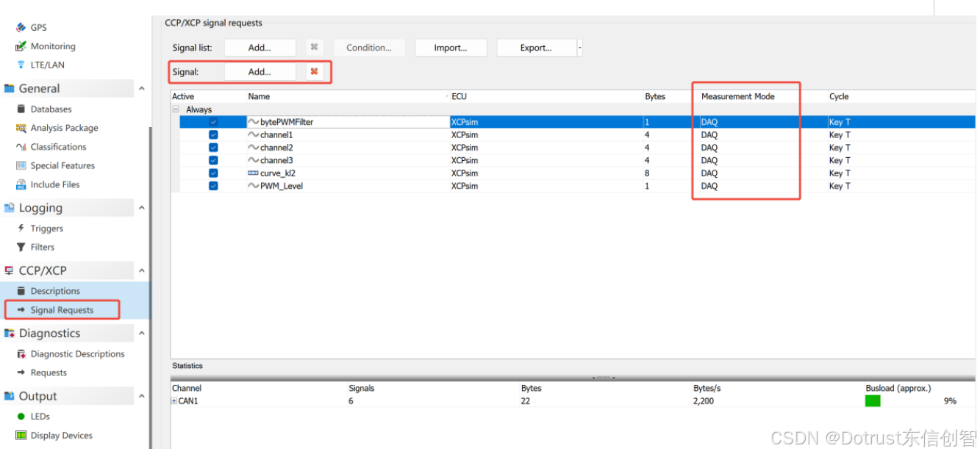Click Add button for Signal
The image size is (980, 454).
tap(260, 72)
